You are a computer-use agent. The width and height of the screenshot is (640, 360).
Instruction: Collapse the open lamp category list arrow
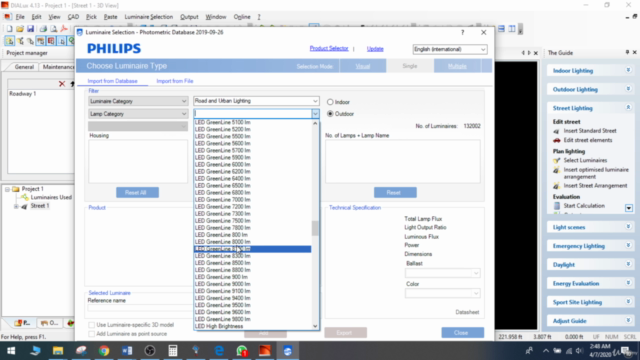coord(315,114)
